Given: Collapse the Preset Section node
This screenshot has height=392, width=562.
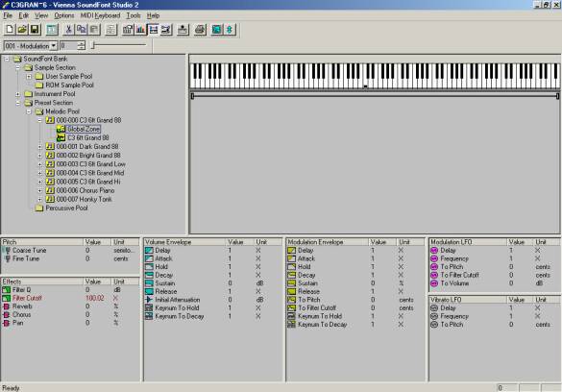Looking at the screenshot, I should pyautogui.click(x=18, y=103).
